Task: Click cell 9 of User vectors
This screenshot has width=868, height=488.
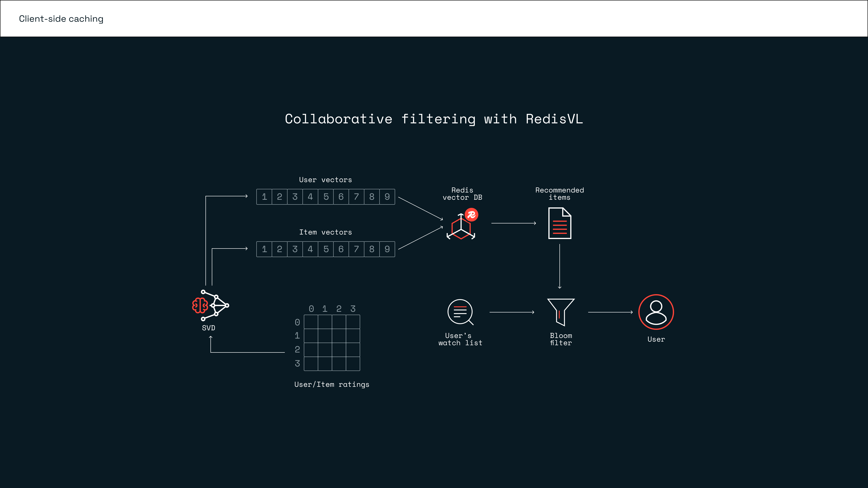Action: click(387, 197)
